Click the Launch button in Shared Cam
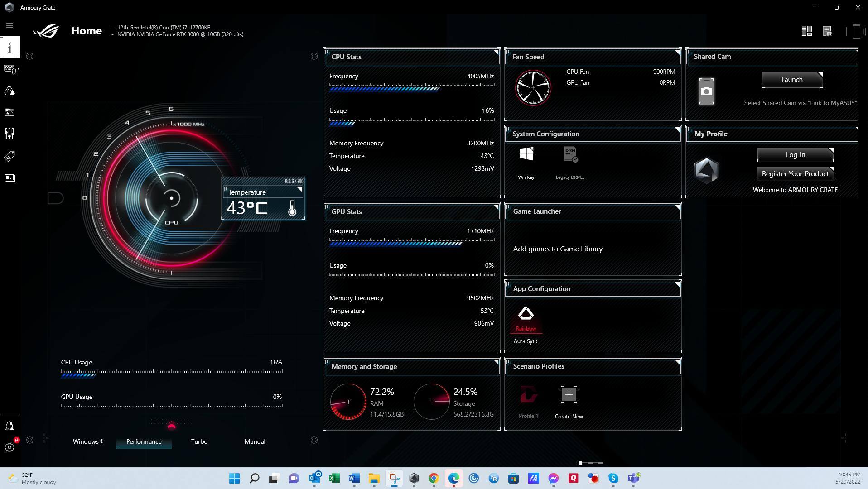This screenshot has width=868, height=489. pos(791,80)
